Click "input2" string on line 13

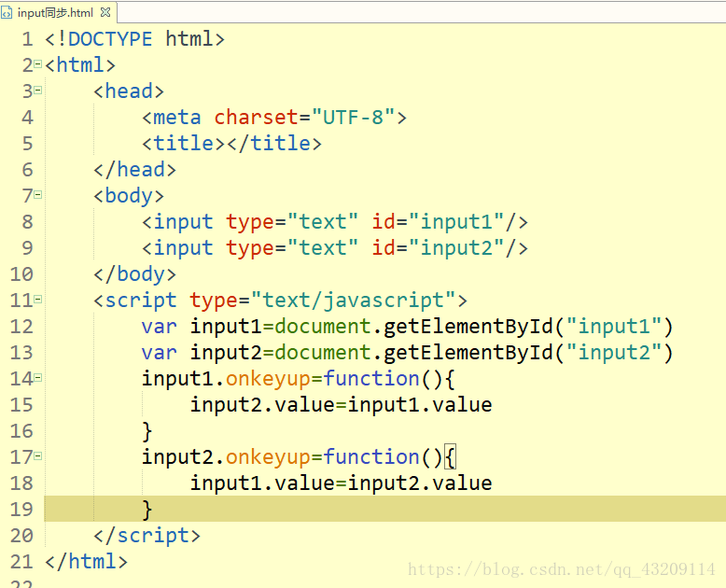(x=613, y=353)
